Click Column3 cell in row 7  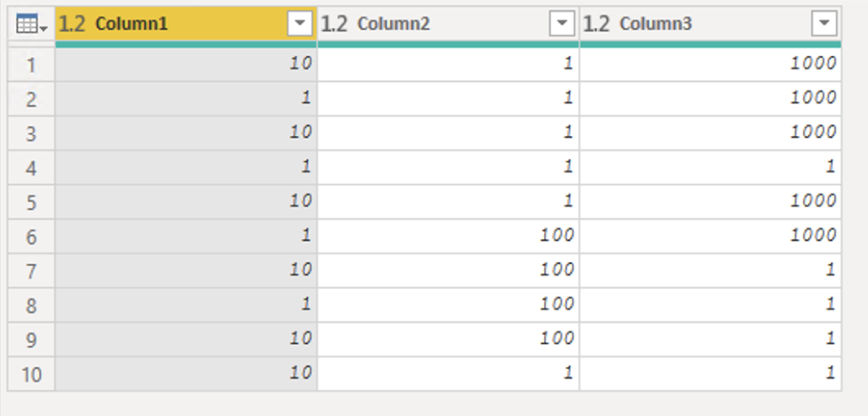point(711,271)
